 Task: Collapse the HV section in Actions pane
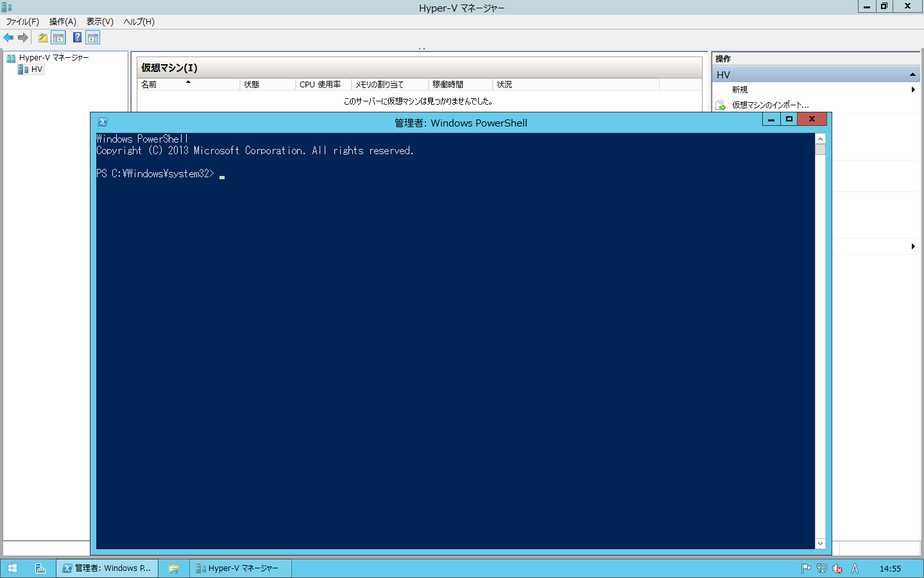click(912, 74)
